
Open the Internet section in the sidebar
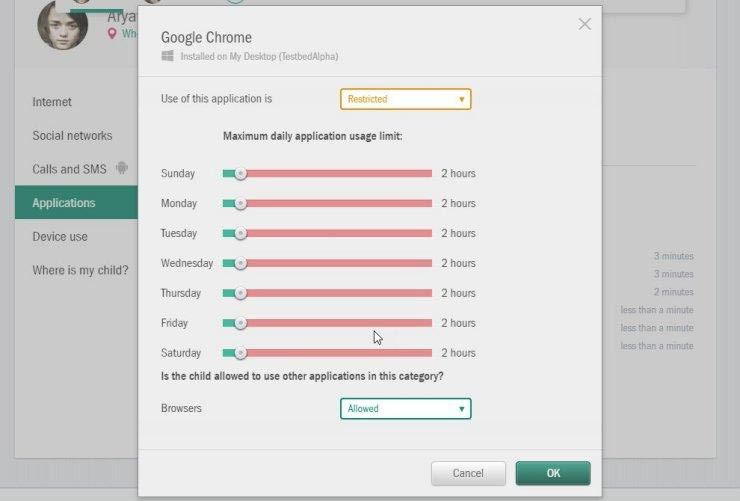click(x=52, y=102)
